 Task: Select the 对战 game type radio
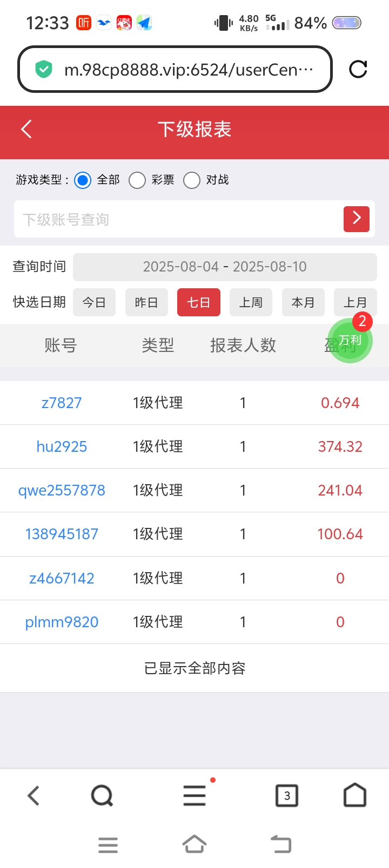[x=192, y=180]
